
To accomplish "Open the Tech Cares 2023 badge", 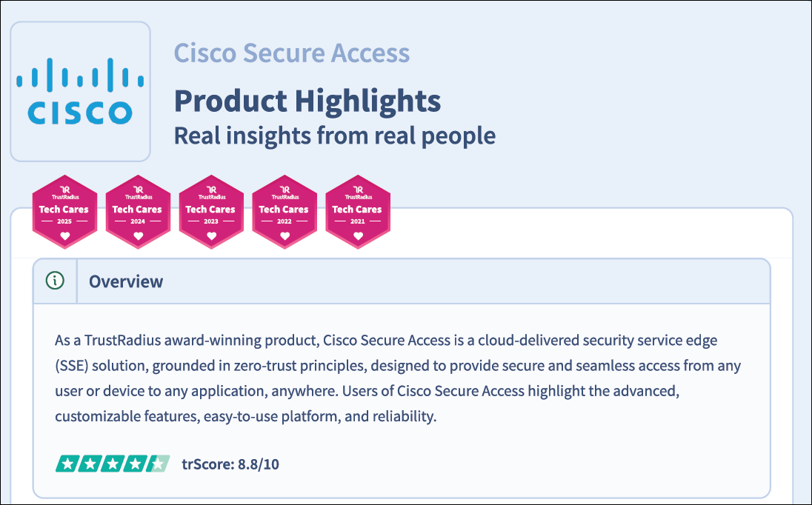I will coord(211,212).
